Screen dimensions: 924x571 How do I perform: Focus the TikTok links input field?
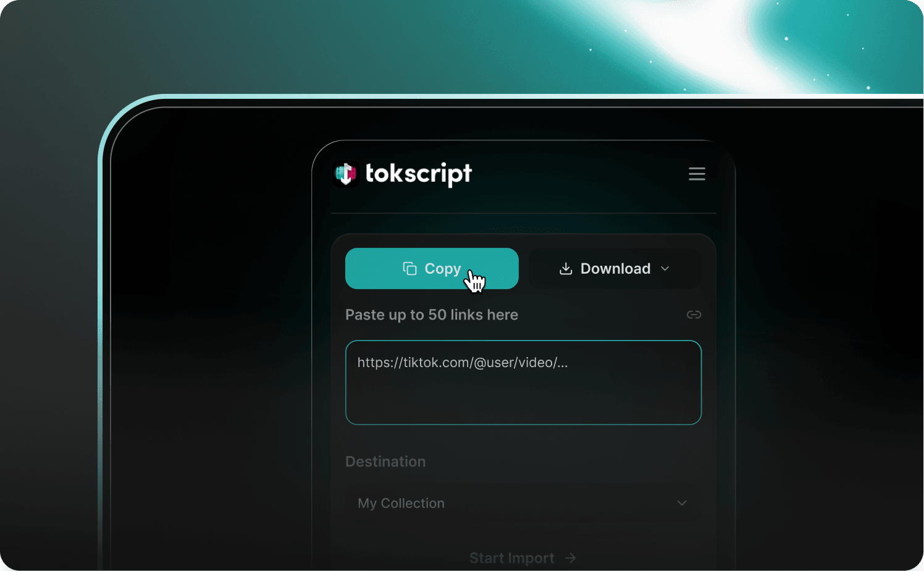pos(523,383)
